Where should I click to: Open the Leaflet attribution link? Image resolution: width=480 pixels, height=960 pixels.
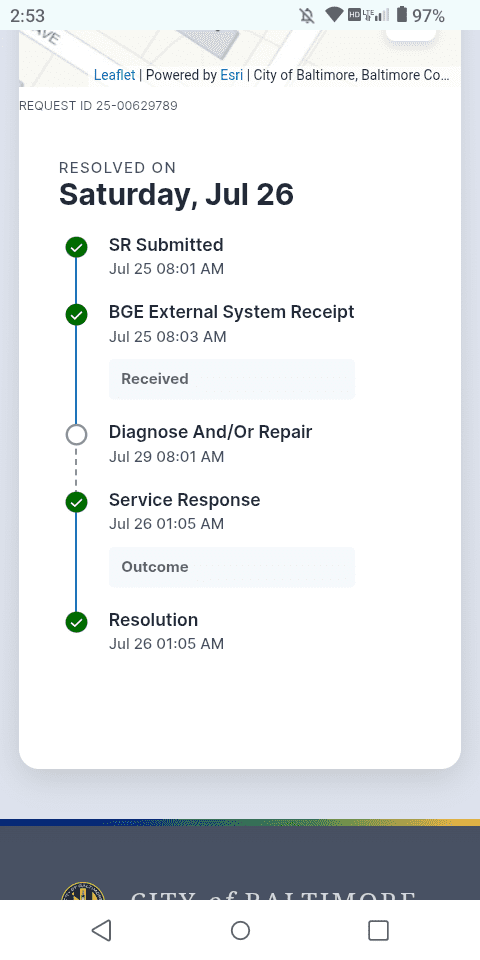click(x=114, y=75)
